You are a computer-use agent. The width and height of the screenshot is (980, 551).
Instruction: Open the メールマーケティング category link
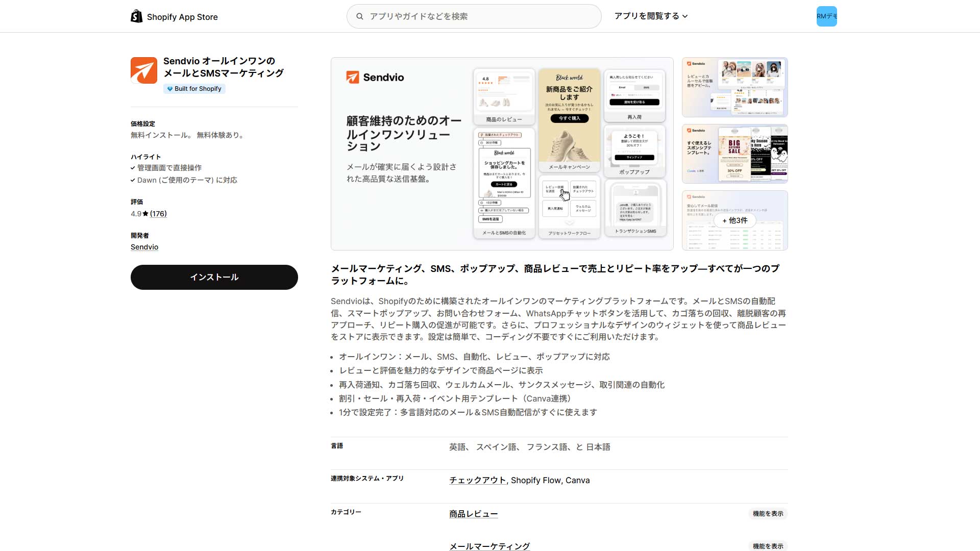coord(489,546)
